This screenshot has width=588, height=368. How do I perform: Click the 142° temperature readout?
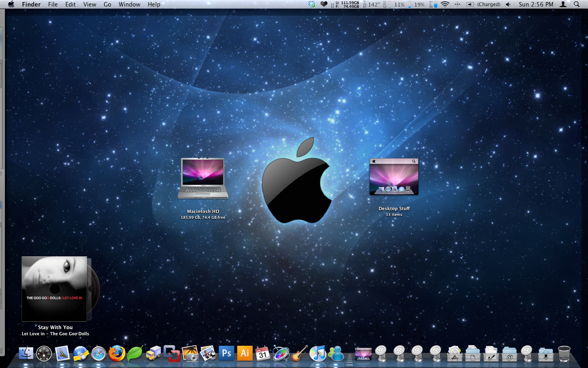click(372, 4)
